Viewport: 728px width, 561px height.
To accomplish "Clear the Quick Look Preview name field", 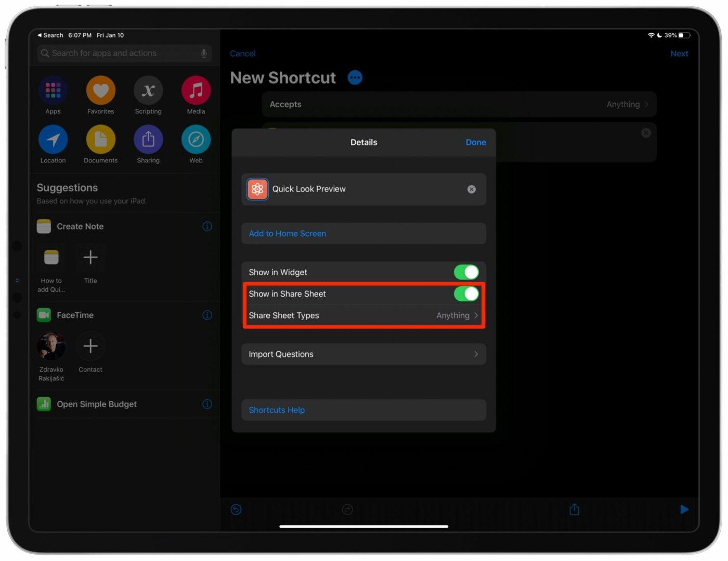I will coord(471,189).
